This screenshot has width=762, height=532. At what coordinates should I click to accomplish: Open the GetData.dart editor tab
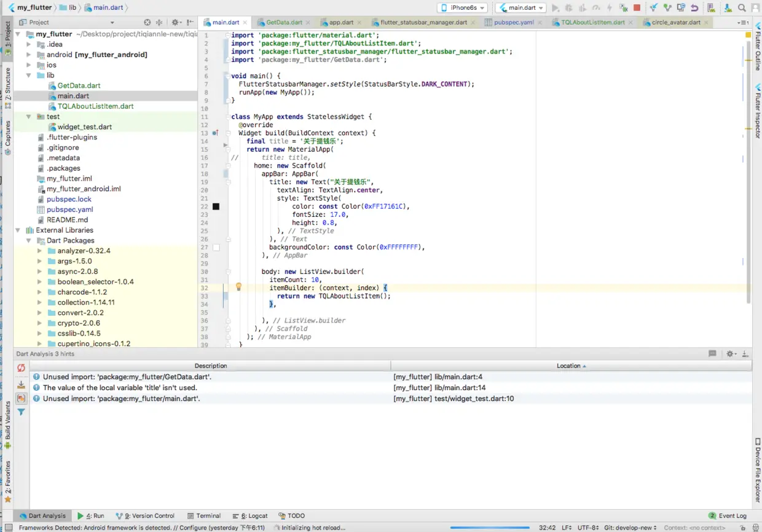pos(284,22)
